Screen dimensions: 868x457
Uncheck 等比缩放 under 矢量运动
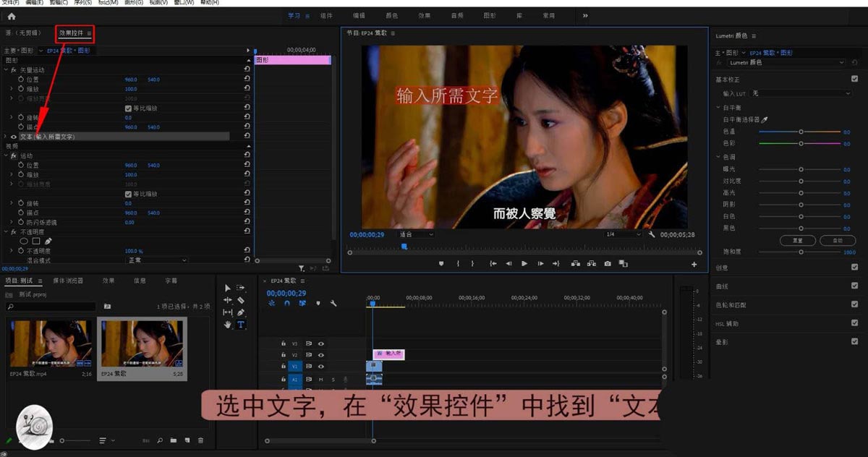(x=128, y=108)
